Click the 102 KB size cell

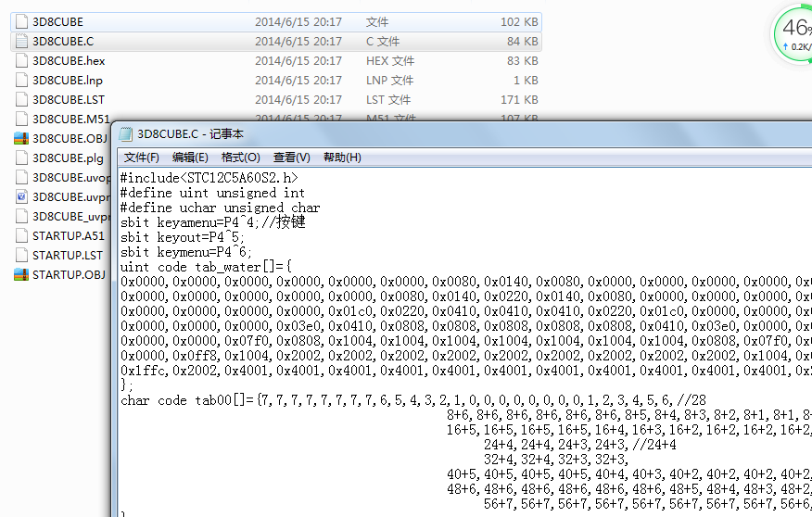point(519,22)
